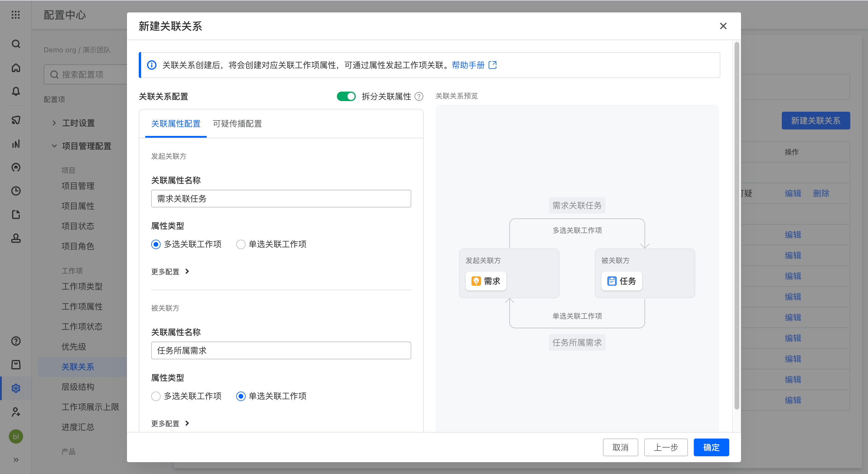Open the 帮助手册 link
This screenshot has height=474, width=868.
tap(468, 65)
